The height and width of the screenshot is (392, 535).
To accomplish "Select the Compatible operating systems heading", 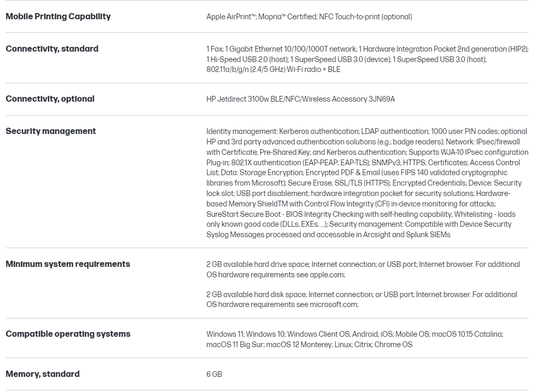I will coord(68,334).
